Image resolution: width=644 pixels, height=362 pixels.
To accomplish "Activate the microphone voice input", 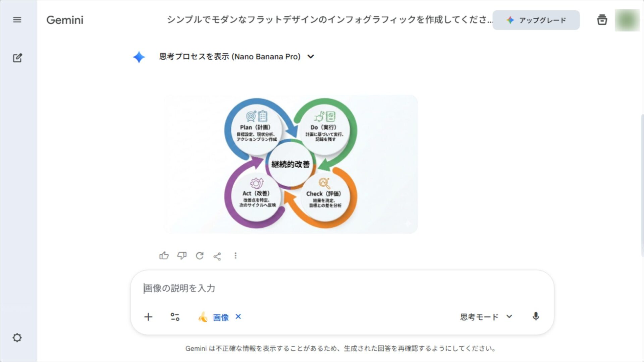I will pos(536,316).
